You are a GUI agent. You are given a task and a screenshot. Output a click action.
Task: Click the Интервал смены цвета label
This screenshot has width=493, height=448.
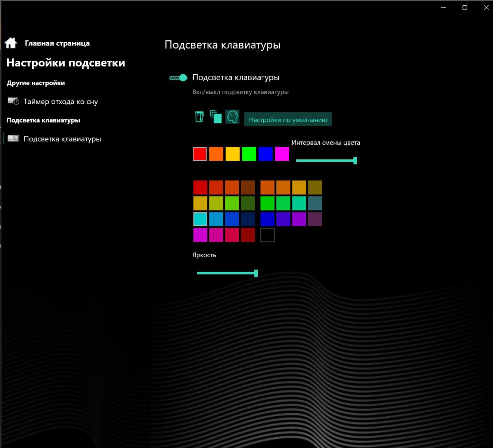pos(326,143)
